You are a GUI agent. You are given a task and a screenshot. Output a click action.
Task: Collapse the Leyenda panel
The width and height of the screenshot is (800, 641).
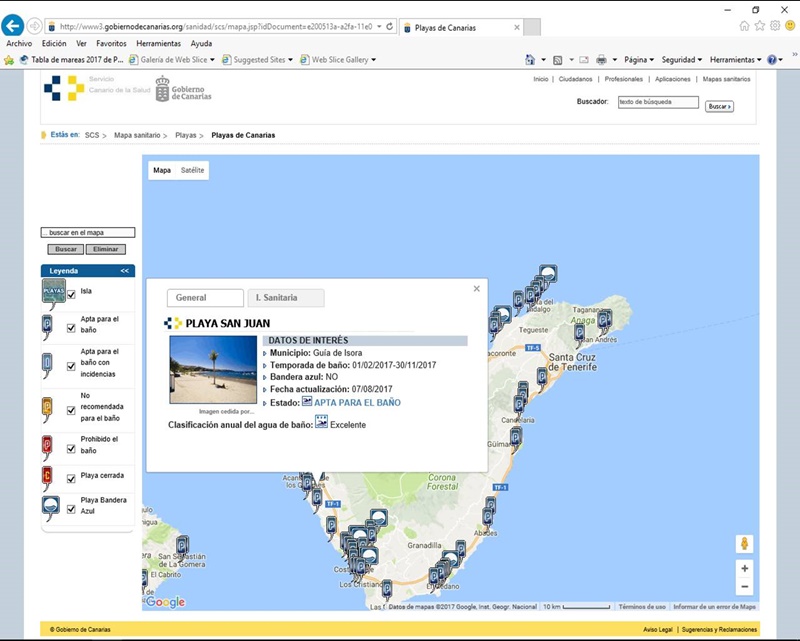click(x=125, y=271)
